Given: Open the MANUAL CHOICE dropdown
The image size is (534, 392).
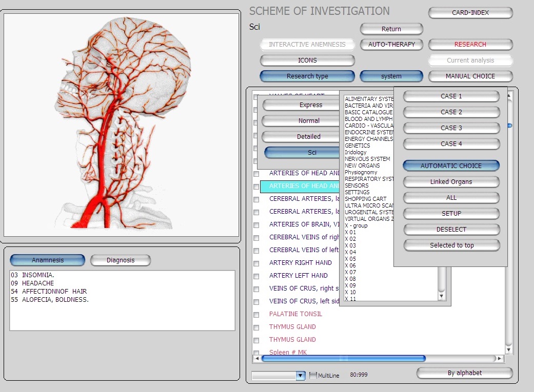Looking at the screenshot, I should point(470,76).
